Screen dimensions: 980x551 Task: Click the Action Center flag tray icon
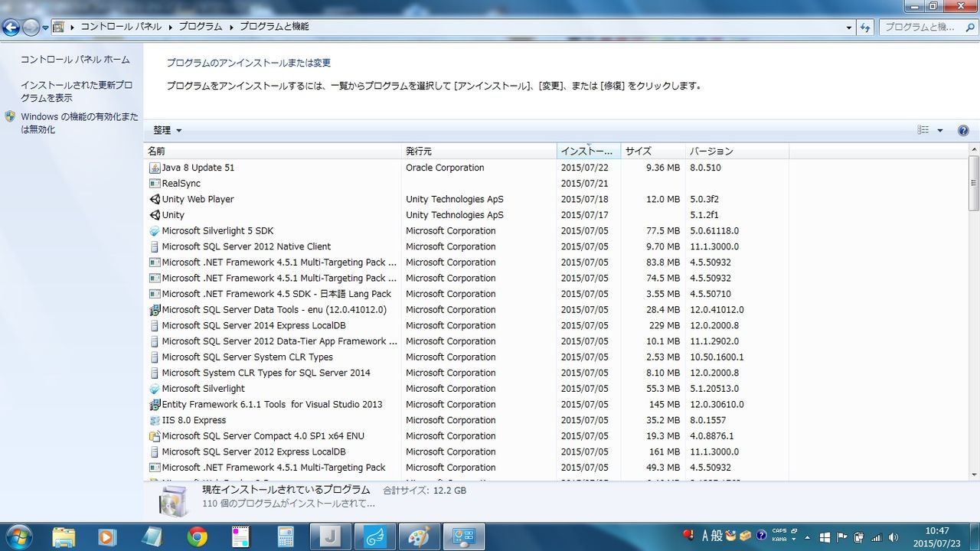point(841,537)
